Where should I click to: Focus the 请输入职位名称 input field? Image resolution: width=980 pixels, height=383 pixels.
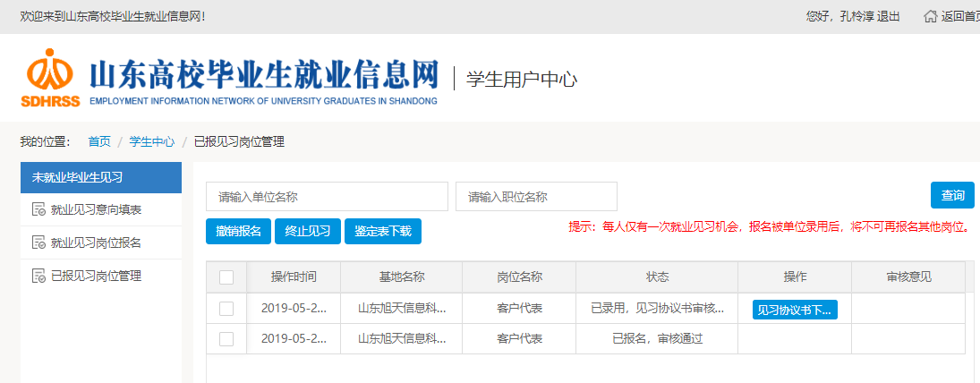click(x=536, y=197)
